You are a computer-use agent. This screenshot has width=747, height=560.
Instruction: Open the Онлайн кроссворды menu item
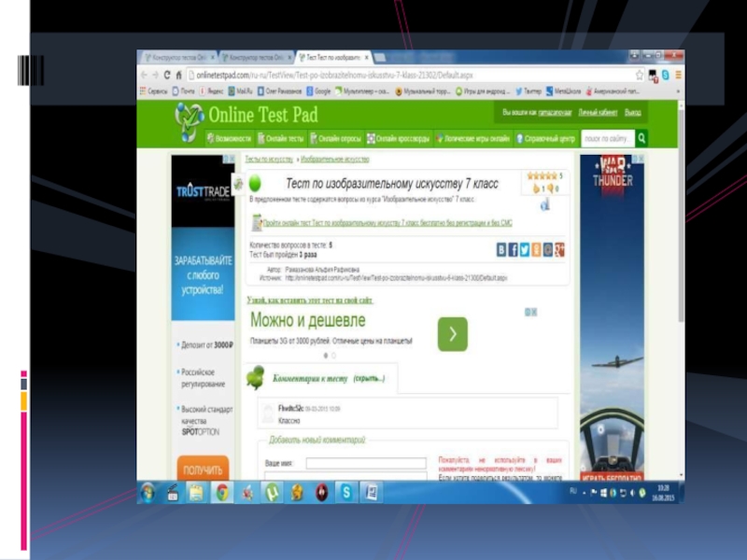[x=398, y=138]
